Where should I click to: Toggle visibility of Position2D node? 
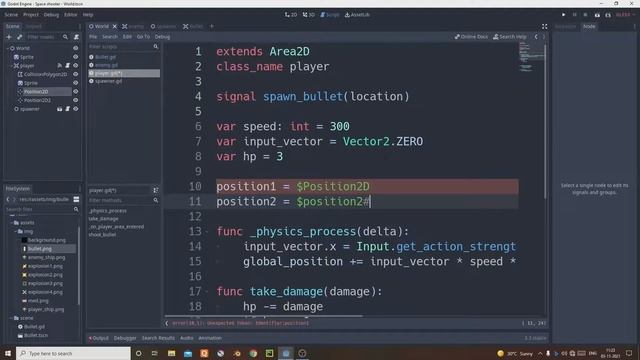[x=76, y=91]
